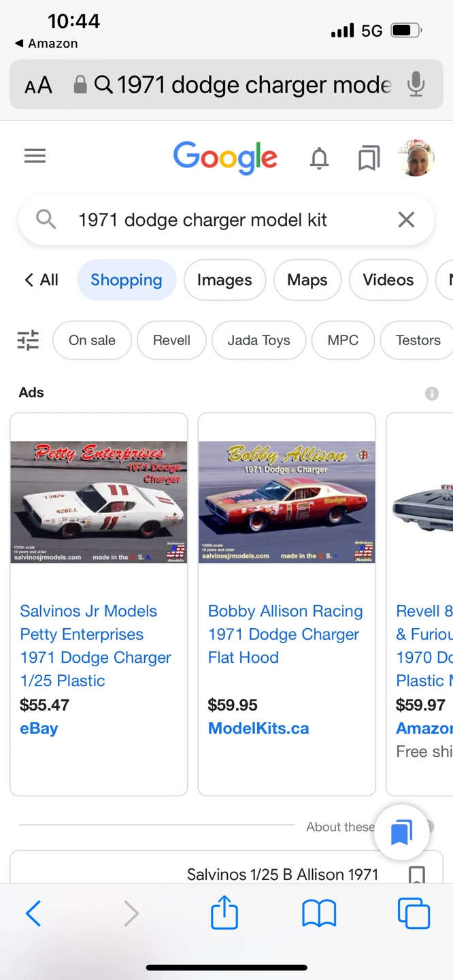Open Salvinos Jr Models Petty Enterprises listing
The width and height of the screenshot is (453, 980).
click(x=95, y=646)
